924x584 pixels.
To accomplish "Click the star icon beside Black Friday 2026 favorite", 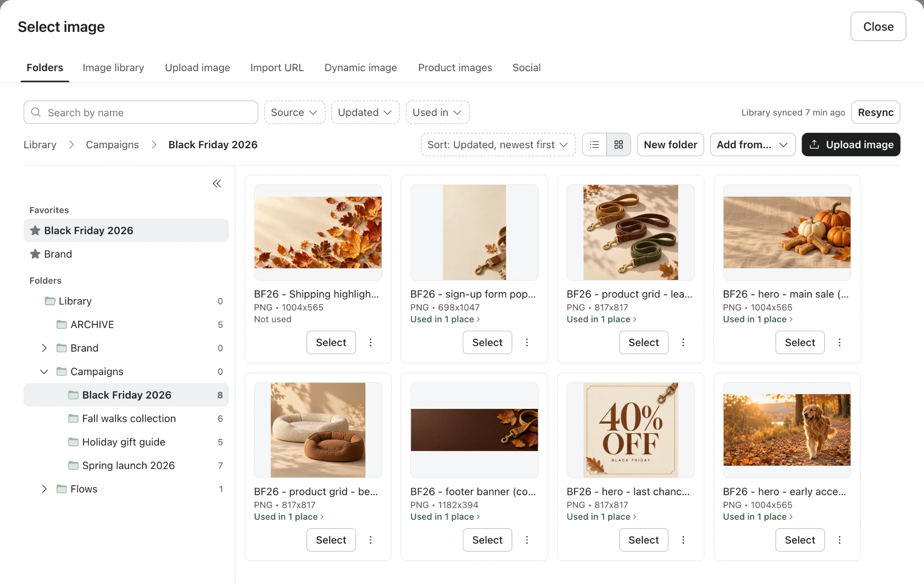I will 35,230.
